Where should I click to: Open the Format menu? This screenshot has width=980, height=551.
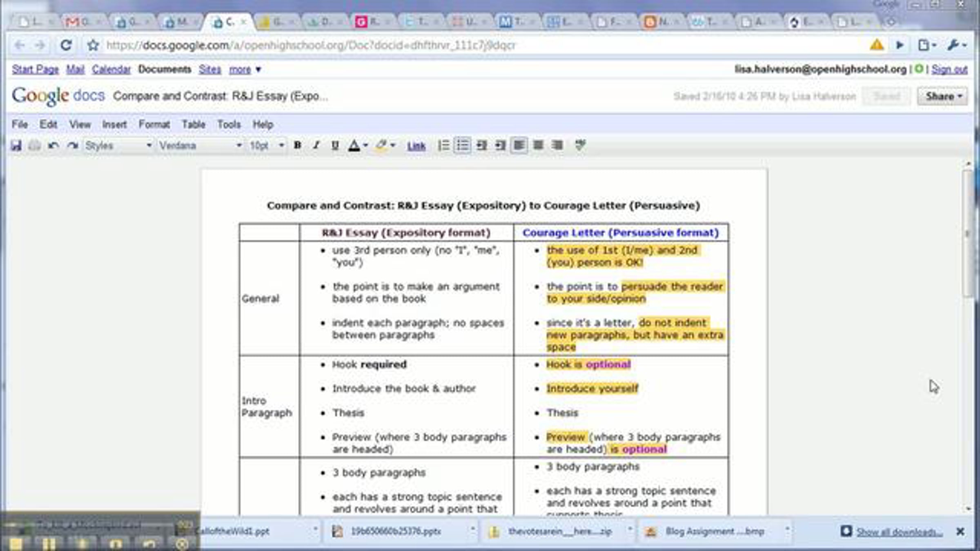pos(154,124)
